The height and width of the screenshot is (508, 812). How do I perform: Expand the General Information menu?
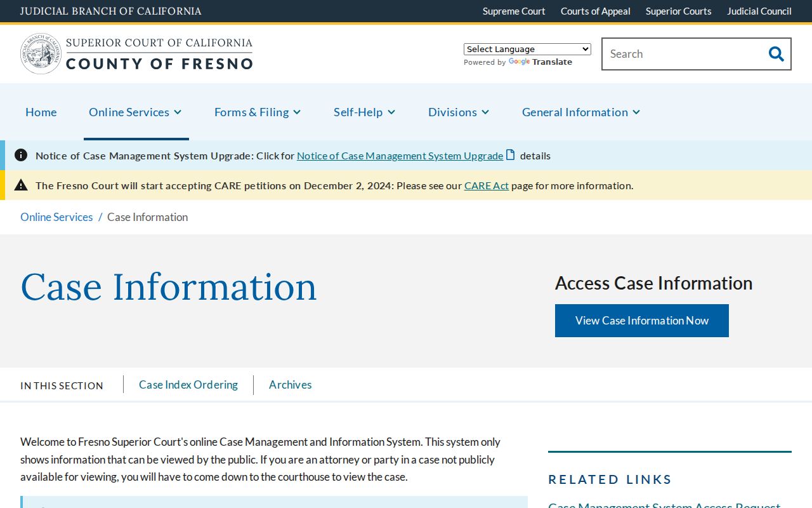581,112
